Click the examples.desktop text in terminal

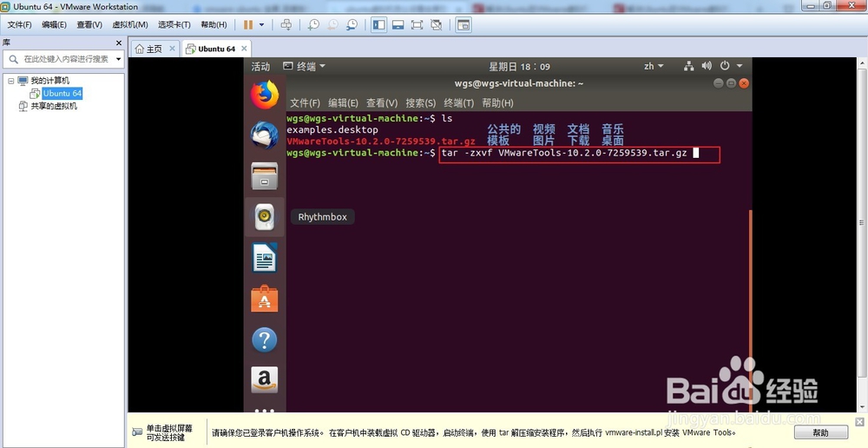[332, 129]
